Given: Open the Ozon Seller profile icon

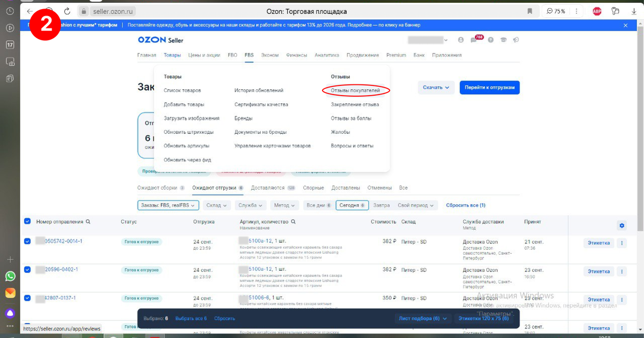Looking at the screenshot, I should pos(460,40).
